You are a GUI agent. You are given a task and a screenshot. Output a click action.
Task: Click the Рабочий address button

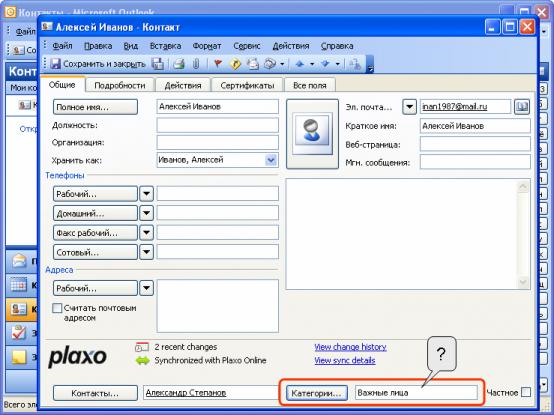(x=95, y=288)
